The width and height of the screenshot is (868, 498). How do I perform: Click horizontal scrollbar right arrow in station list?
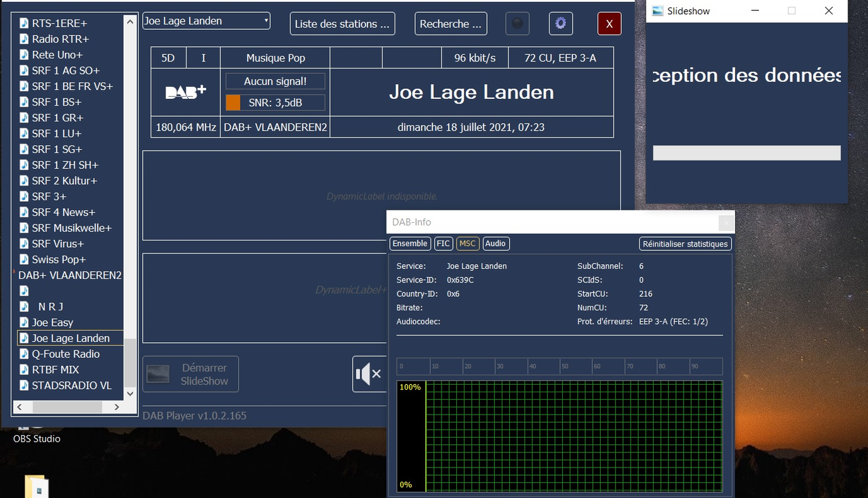point(117,407)
